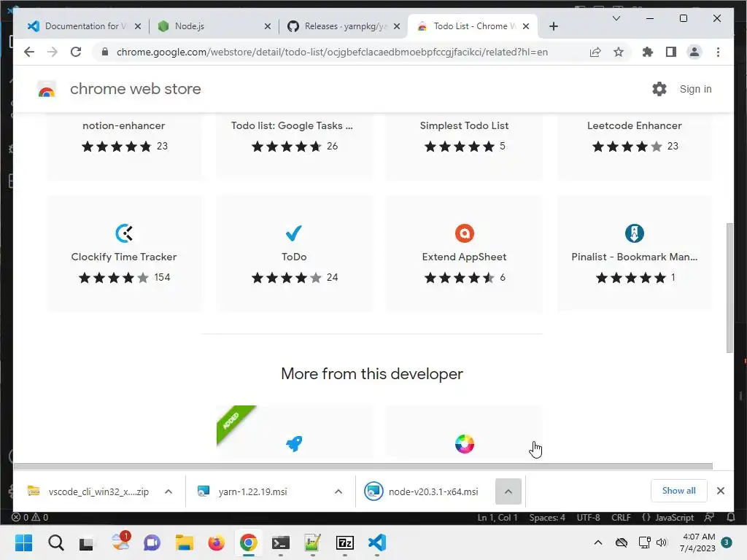This screenshot has height=560, width=747.
Task: Expand options for vscode_cli_win32 zip download
Action: (x=169, y=491)
